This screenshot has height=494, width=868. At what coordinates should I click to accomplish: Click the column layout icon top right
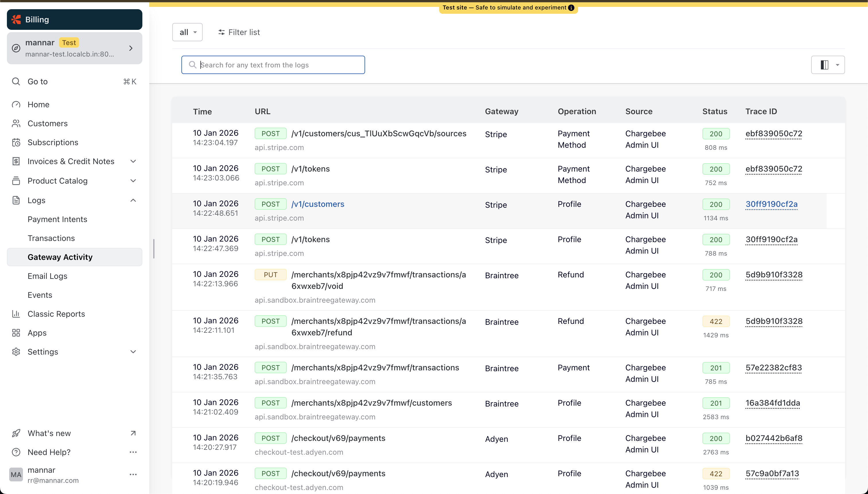pyautogui.click(x=824, y=65)
